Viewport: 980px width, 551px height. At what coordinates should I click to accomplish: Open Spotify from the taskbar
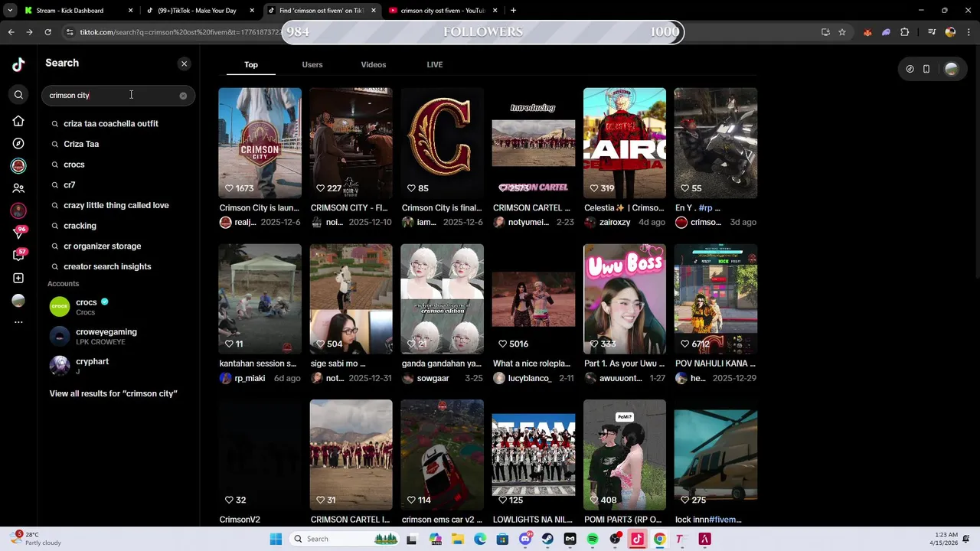[x=593, y=539]
